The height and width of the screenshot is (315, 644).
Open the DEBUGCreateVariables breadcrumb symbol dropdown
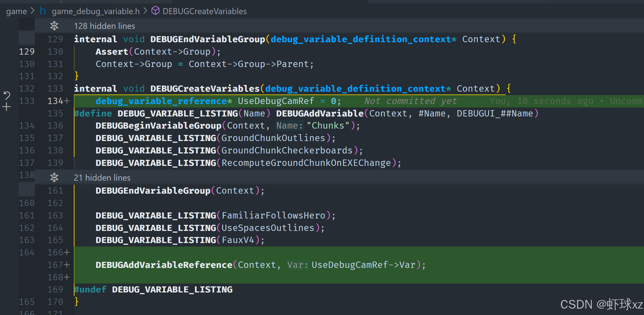point(204,11)
